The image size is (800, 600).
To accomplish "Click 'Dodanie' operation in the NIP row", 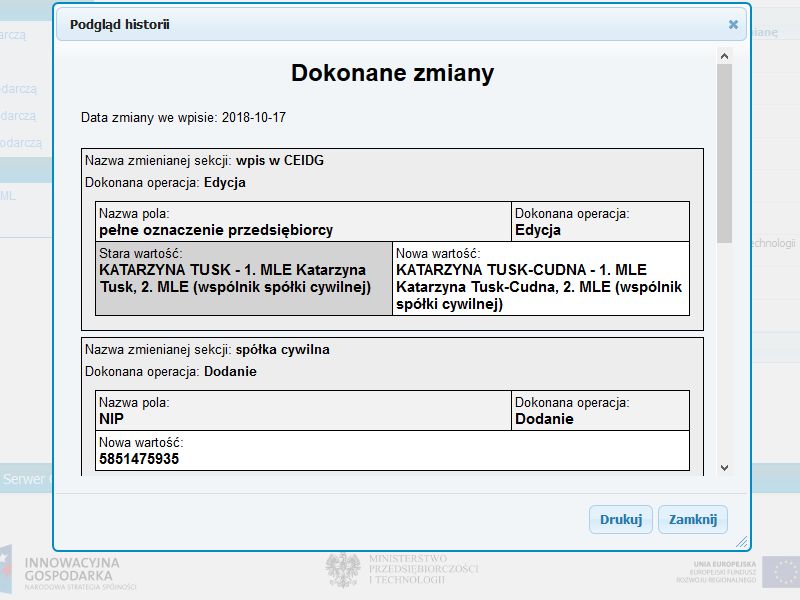I will coord(544,419).
